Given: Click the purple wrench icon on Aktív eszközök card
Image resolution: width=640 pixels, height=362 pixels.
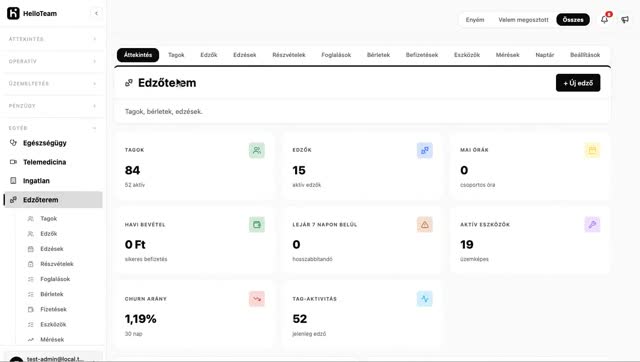Looking at the screenshot, I should tap(592, 224).
